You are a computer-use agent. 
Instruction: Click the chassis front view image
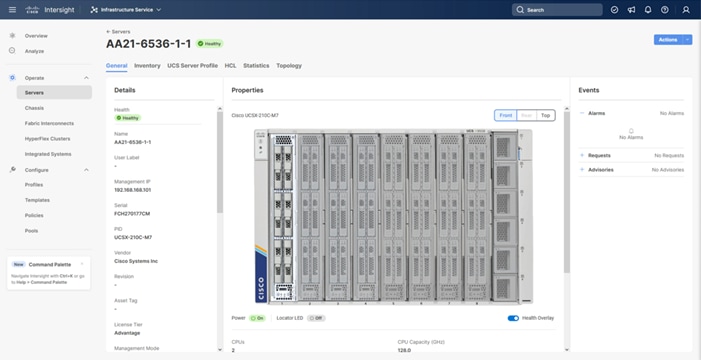coord(393,217)
